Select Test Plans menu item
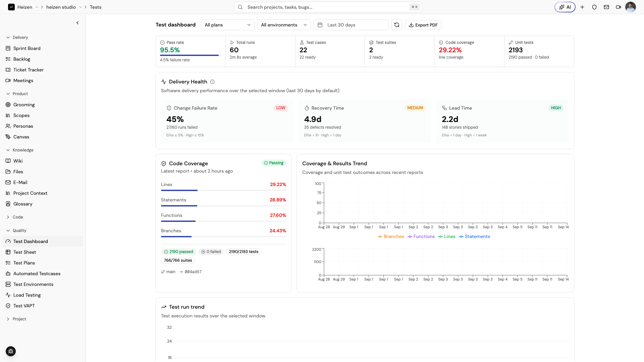The height and width of the screenshot is (362, 644). (43, 263)
